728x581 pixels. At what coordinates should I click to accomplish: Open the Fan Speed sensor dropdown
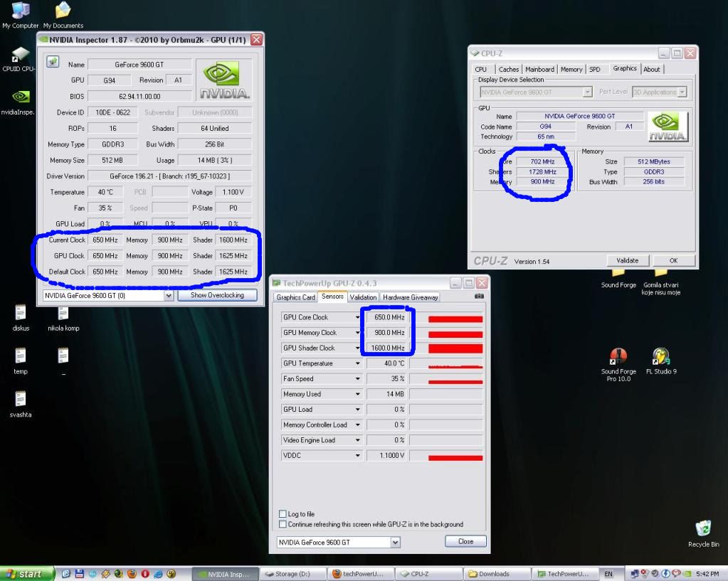pyautogui.click(x=357, y=378)
